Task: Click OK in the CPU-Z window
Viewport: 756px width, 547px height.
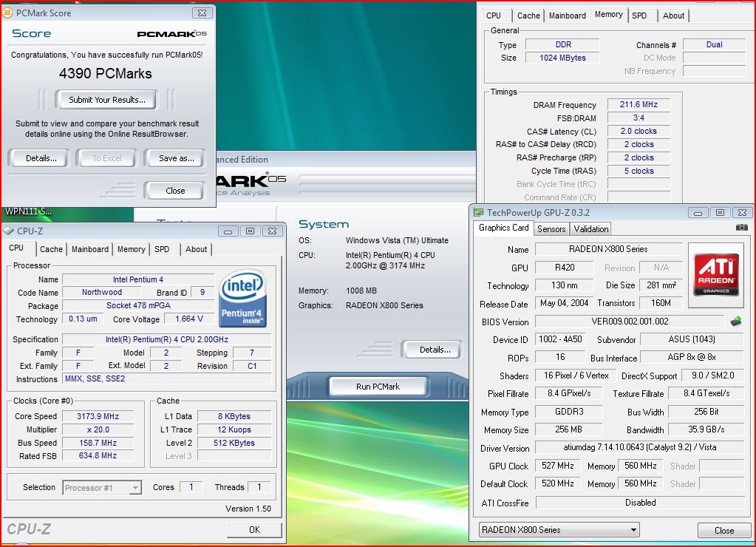Action: 254,530
